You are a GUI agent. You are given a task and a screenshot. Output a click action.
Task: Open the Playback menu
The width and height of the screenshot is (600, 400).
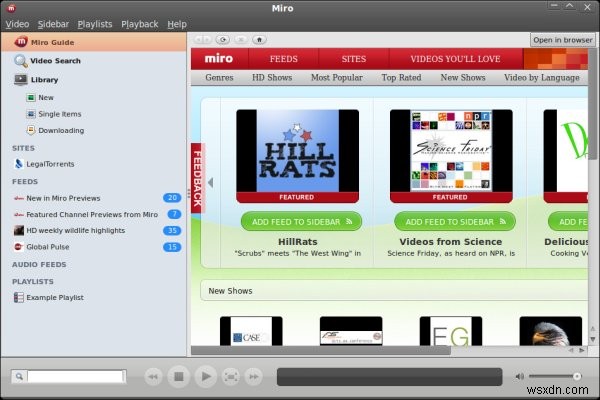tap(140, 24)
